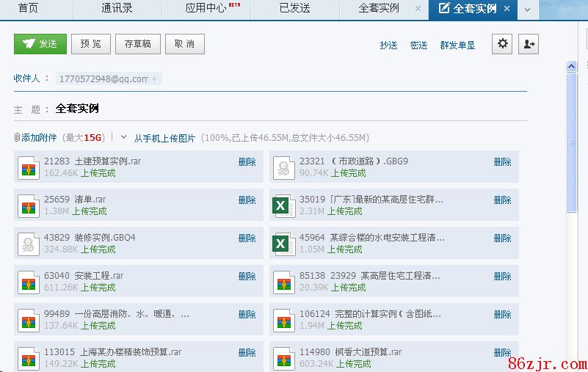588x372 pixels.
Task: Open the 已发送 tab
Action: point(294,9)
